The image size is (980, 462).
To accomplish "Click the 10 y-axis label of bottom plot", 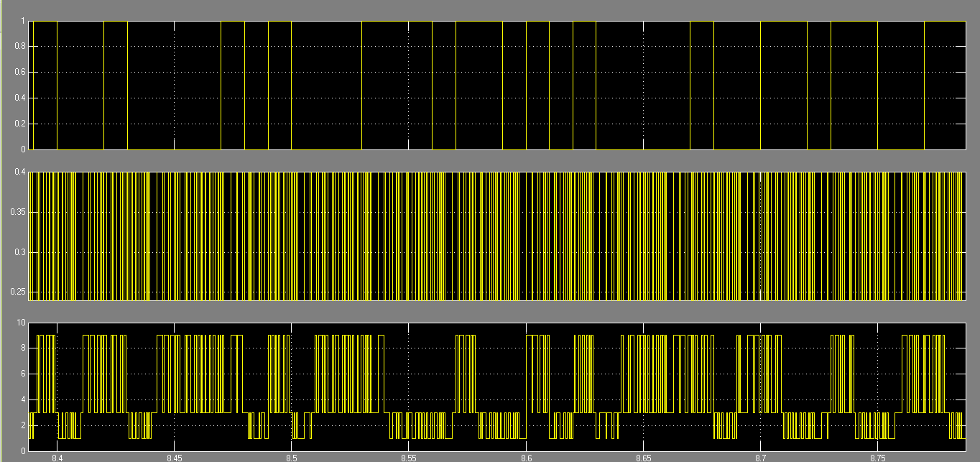I will tap(22, 323).
